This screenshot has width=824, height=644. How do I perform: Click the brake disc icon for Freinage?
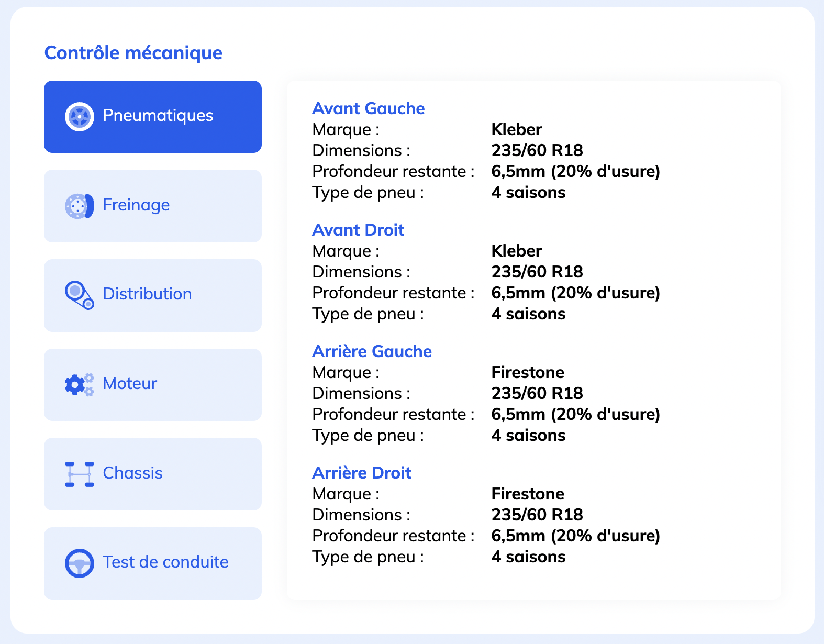click(x=80, y=206)
